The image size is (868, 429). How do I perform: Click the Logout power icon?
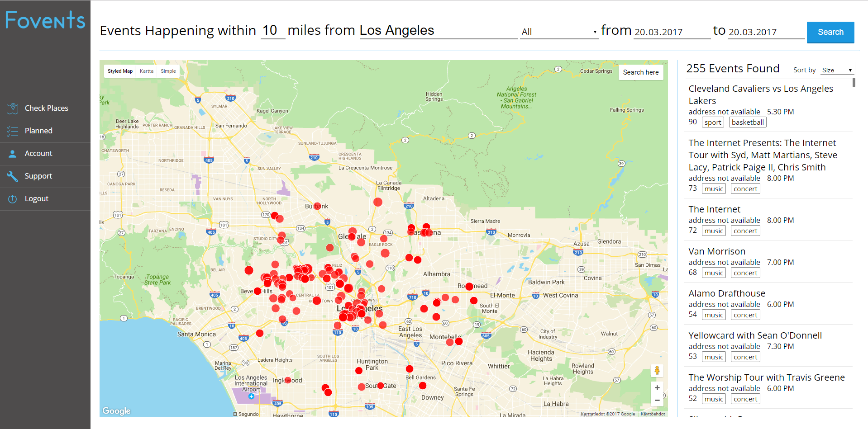click(x=12, y=198)
